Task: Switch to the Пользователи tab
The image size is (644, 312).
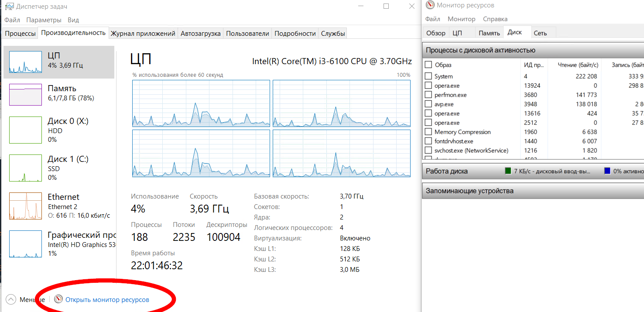Action: (247, 34)
